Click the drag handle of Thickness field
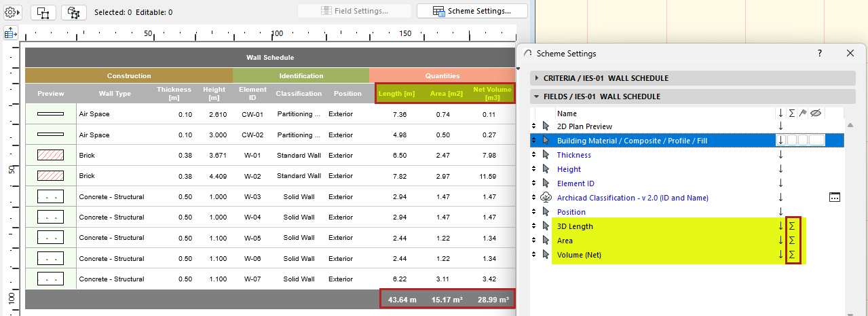This screenshot has width=868, height=316. (x=534, y=155)
